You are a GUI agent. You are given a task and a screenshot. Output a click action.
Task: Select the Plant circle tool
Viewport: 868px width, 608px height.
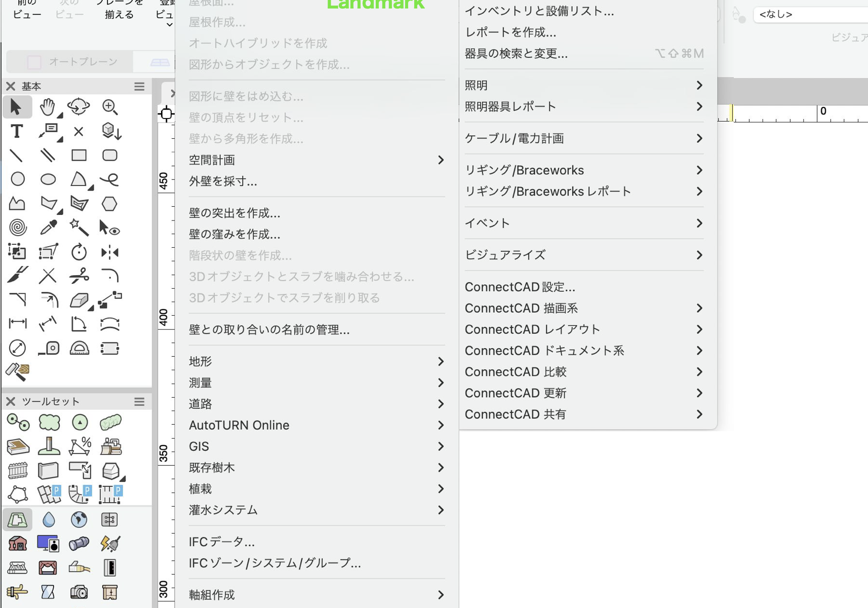pos(80,422)
